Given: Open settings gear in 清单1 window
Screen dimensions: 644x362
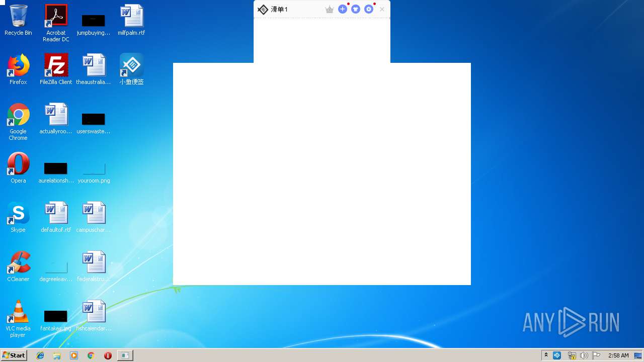Looking at the screenshot, I should click(x=369, y=9).
